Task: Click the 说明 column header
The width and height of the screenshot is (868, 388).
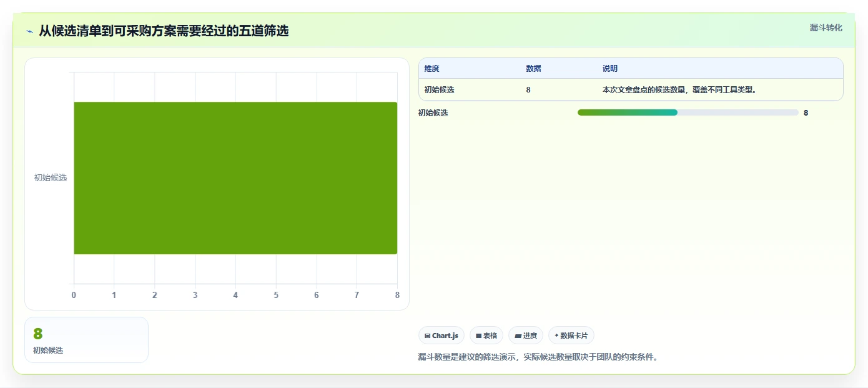Action: [610, 69]
